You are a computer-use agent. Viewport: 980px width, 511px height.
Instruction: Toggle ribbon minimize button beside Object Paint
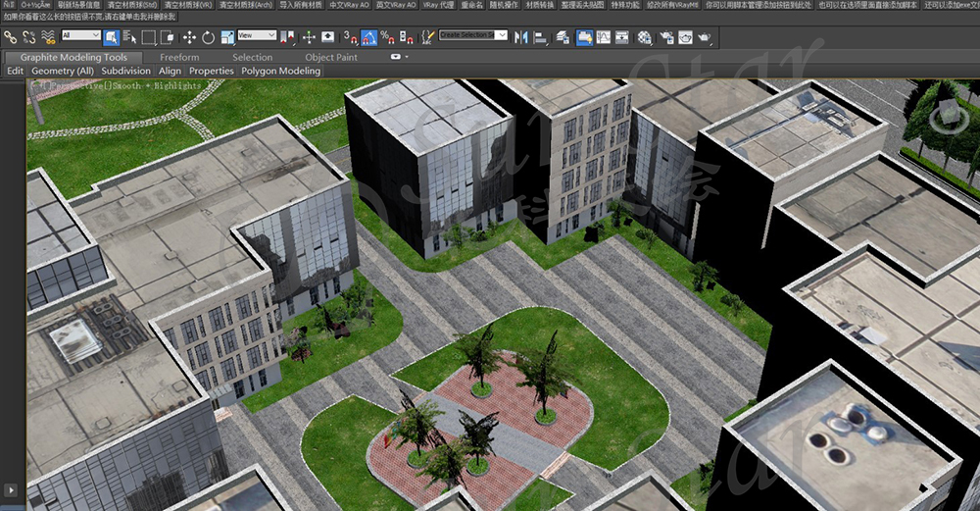click(x=396, y=57)
